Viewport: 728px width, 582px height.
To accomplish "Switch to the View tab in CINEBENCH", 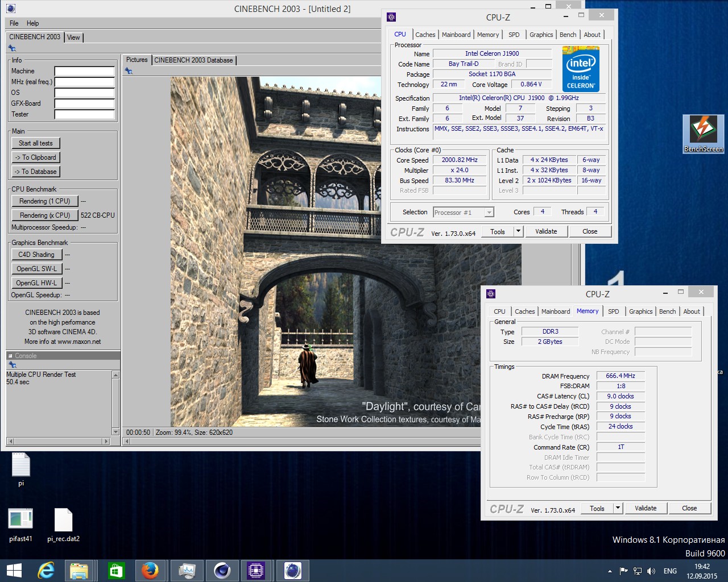I will coord(73,38).
